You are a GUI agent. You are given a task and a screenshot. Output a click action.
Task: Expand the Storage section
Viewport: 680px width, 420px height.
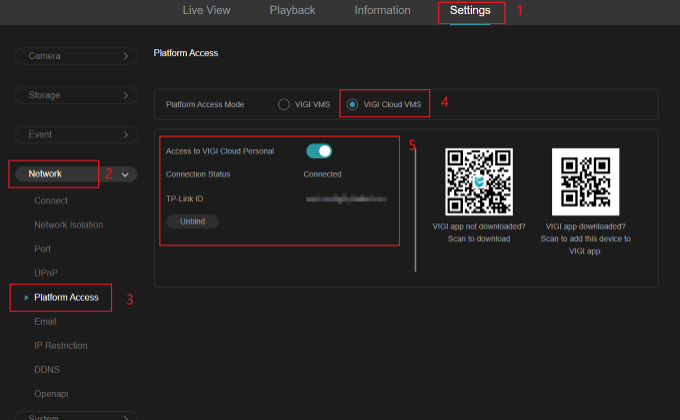point(76,95)
